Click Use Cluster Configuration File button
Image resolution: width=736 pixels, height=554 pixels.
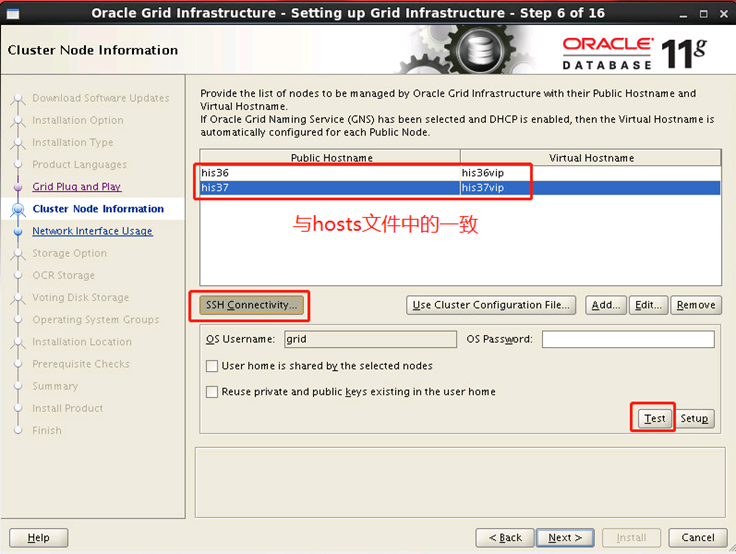pyautogui.click(x=491, y=305)
